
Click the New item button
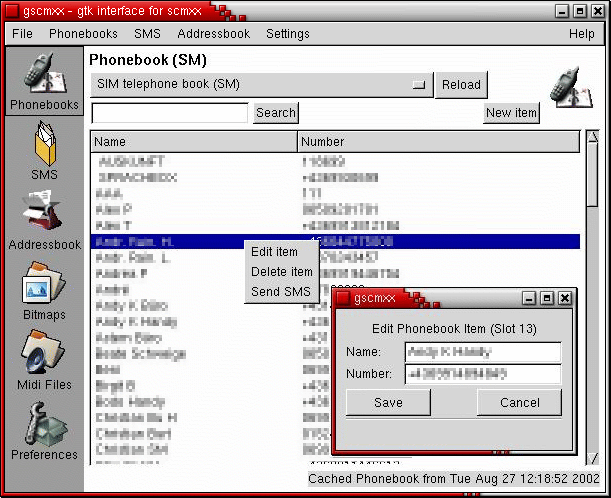coord(511,113)
